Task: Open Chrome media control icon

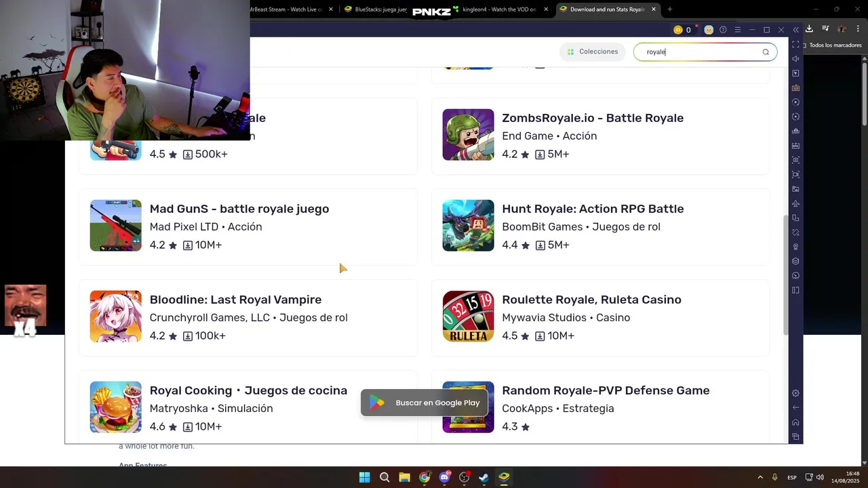Action: tap(825, 28)
